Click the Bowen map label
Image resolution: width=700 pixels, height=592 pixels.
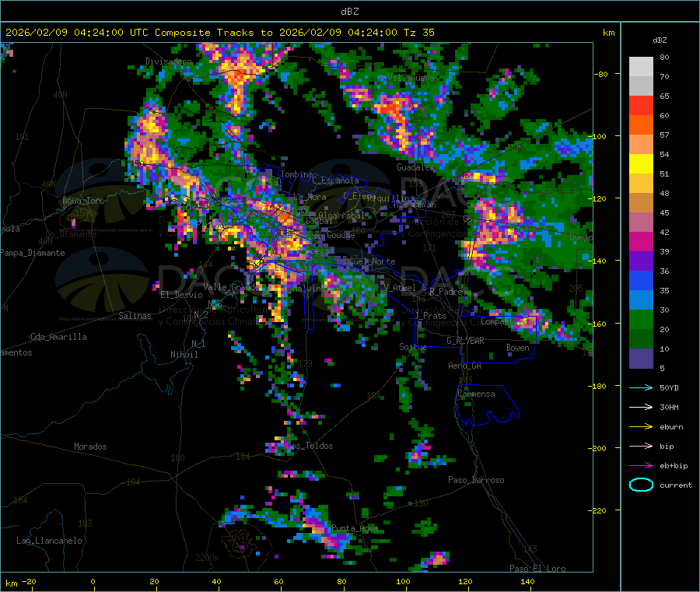coord(517,348)
